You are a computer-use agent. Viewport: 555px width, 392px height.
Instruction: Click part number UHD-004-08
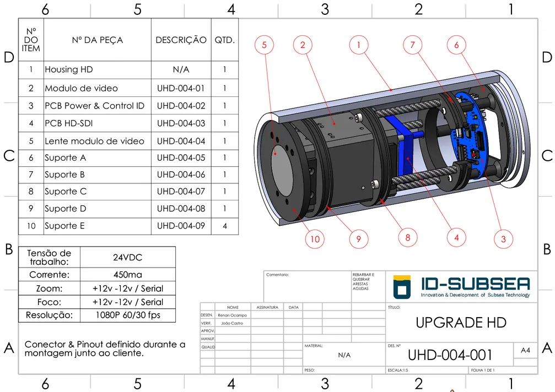click(181, 209)
